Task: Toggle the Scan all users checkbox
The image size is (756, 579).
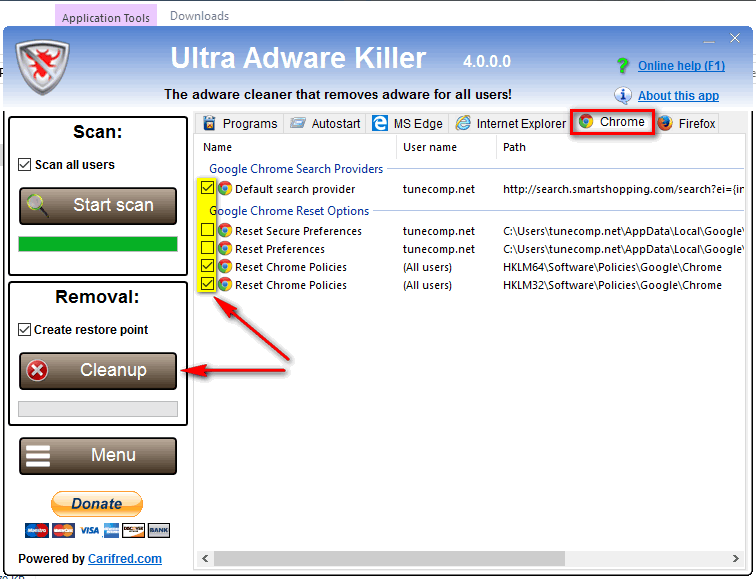Action: pyautogui.click(x=25, y=164)
